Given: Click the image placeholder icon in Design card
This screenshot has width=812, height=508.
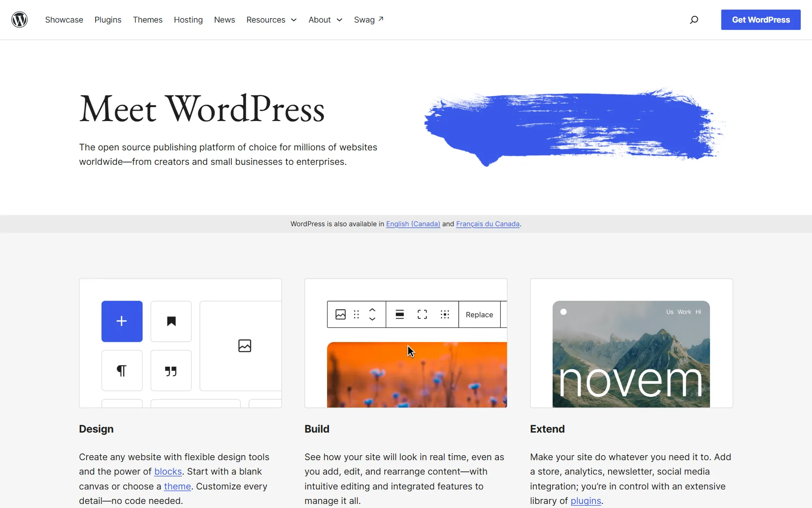Looking at the screenshot, I should (x=245, y=346).
